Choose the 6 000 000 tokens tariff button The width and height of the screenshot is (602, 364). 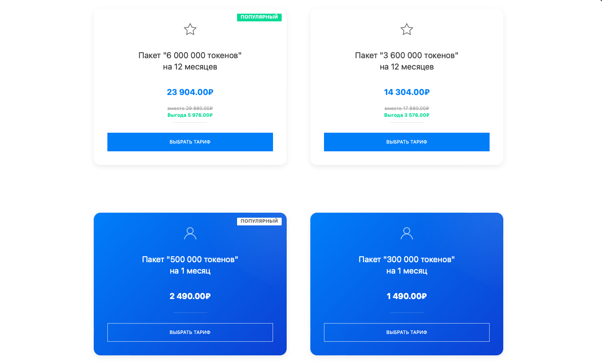190,142
